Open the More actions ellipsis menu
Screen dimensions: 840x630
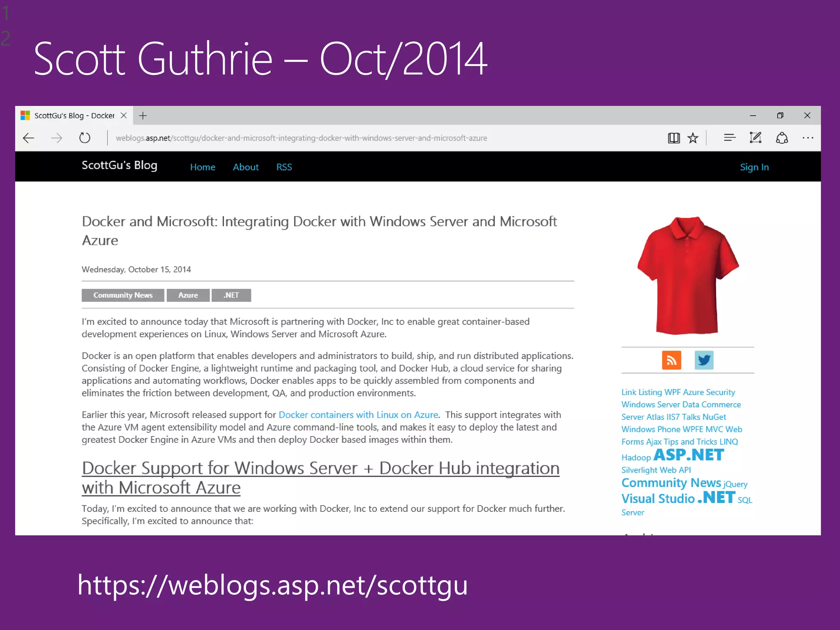click(x=808, y=138)
